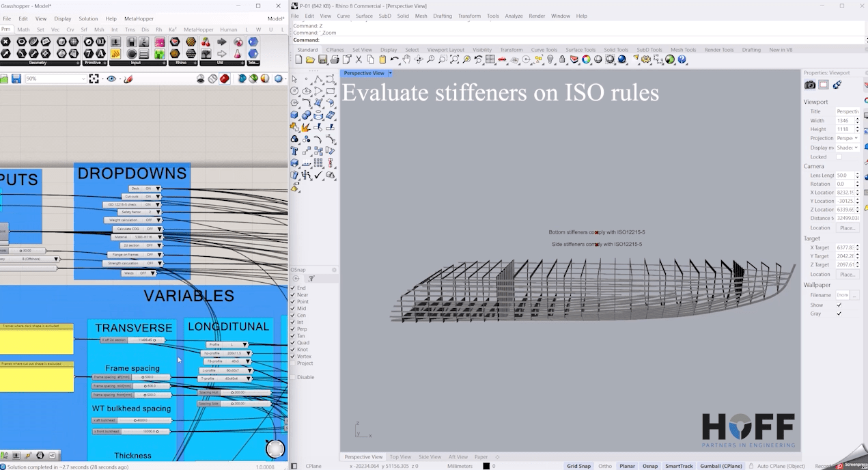Click the Cherry Picker component icon
The width and height of the screenshot is (868, 470).
pyautogui.click(x=206, y=42)
